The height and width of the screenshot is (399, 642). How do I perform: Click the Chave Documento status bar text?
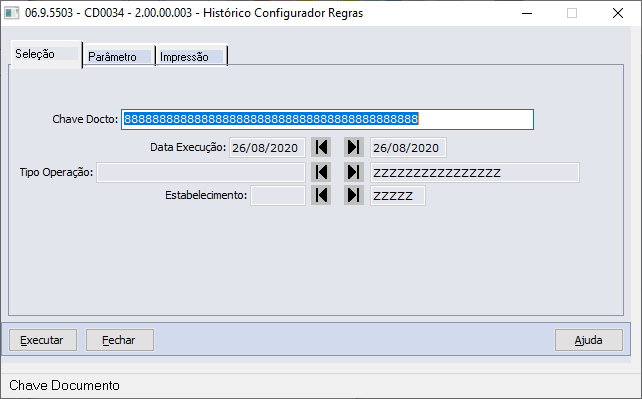tap(64, 385)
